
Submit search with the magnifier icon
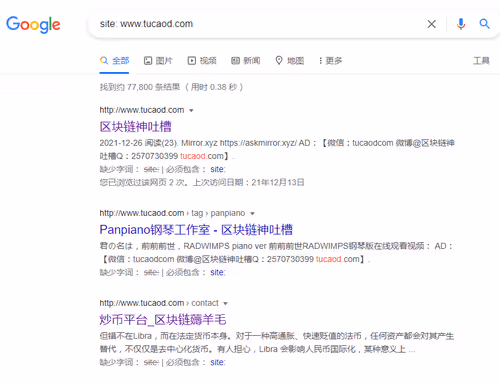click(x=484, y=24)
